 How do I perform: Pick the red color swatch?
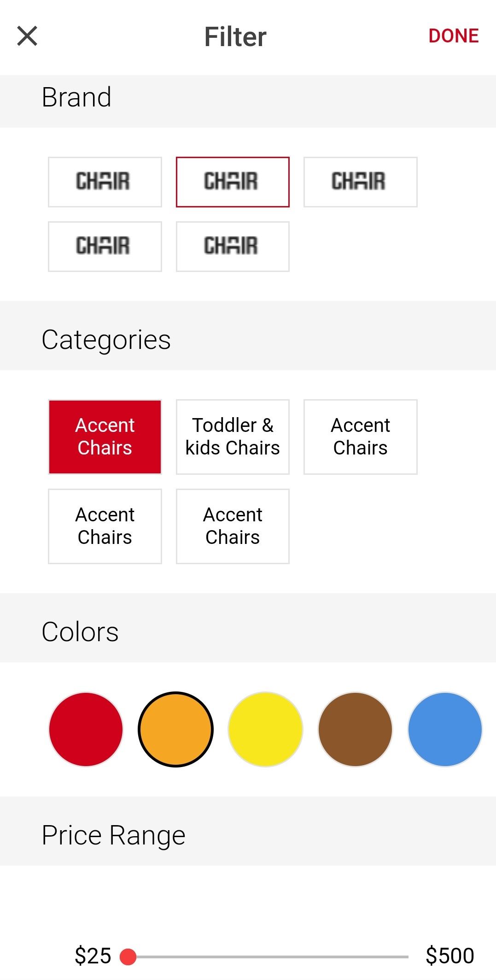click(x=86, y=729)
